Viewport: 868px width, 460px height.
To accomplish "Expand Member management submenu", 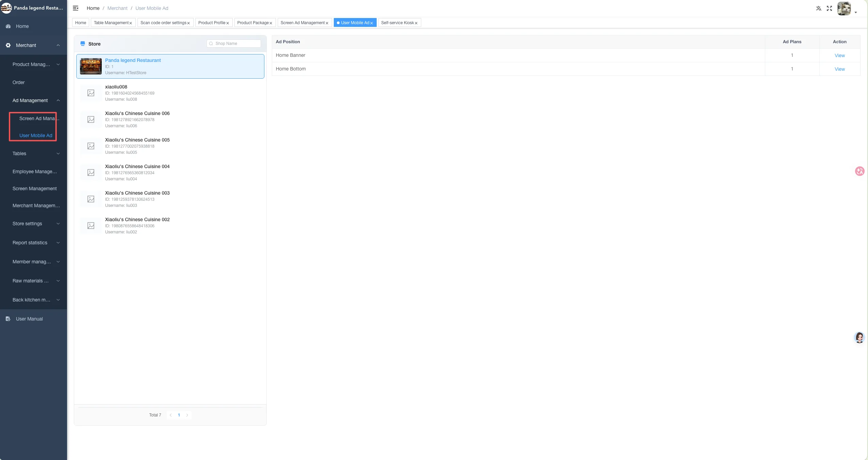I will 33,262.
